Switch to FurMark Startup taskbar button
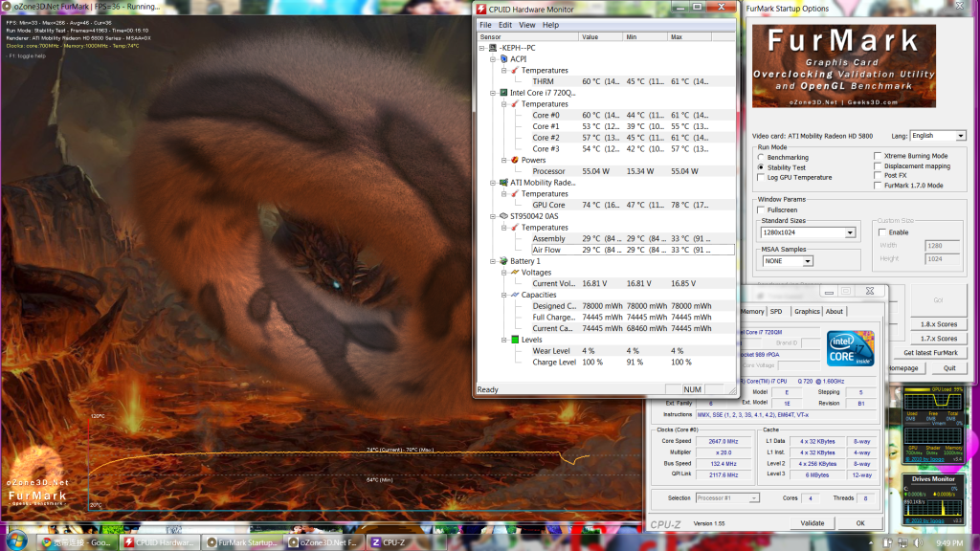This screenshot has height=551, width=980. coord(243,542)
